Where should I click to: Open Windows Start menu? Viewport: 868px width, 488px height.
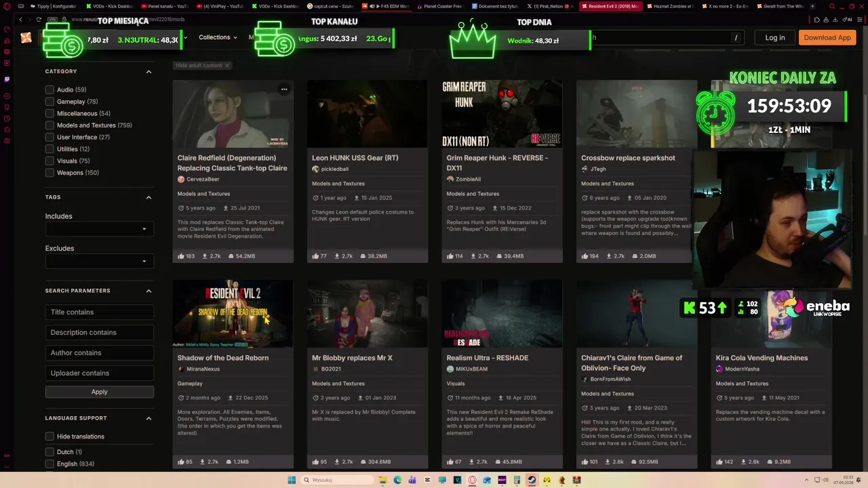click(292, 480)
